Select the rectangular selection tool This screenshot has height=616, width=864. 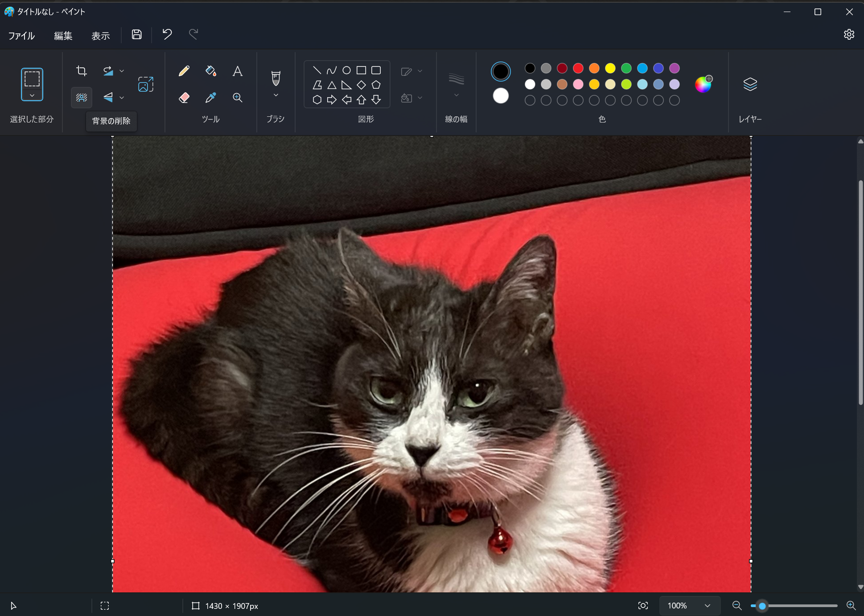tap(32, 78)
